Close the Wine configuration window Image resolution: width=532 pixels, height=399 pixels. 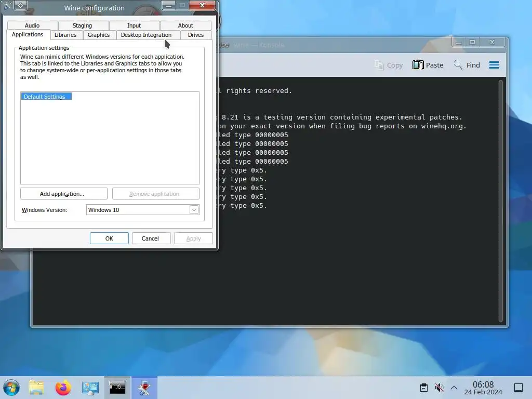click(202, 5)
